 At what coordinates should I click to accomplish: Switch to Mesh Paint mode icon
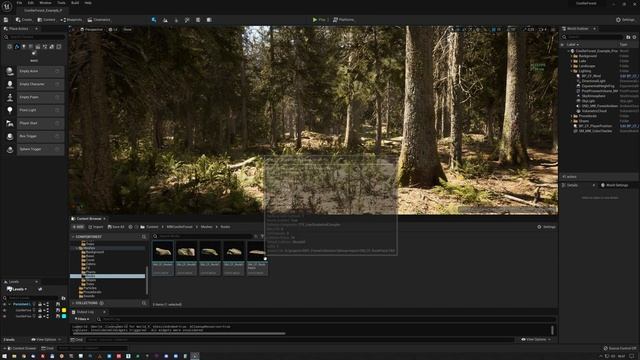(187, 20)
